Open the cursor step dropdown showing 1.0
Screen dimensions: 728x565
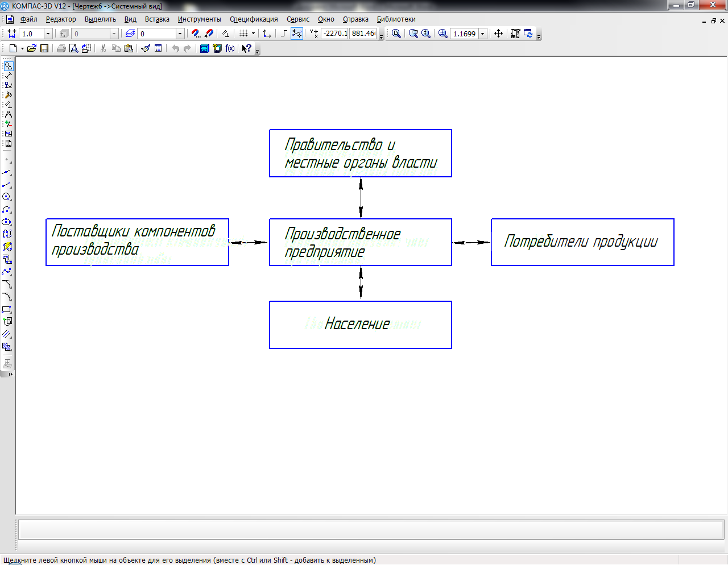click(48, 34)
